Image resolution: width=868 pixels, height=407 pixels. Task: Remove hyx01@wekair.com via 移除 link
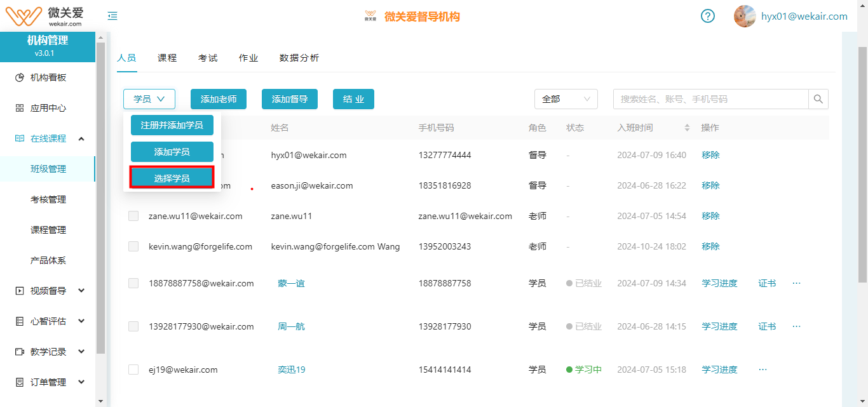(x=710, y=155)
